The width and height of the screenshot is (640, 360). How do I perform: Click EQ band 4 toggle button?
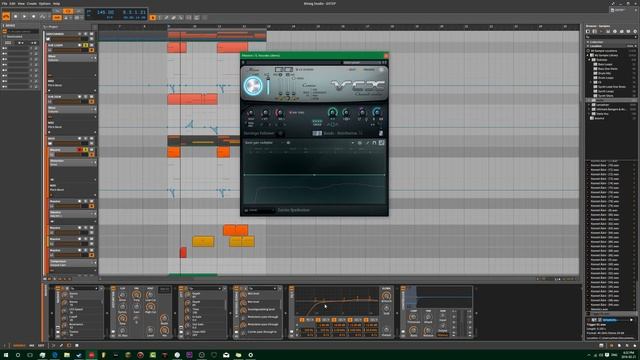tap(350, 320)
